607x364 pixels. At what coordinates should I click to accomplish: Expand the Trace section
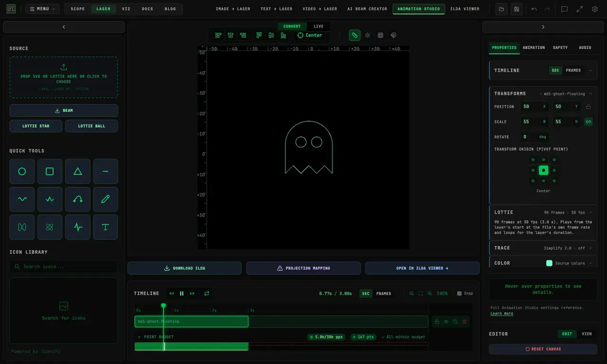(x=590, y=248)
